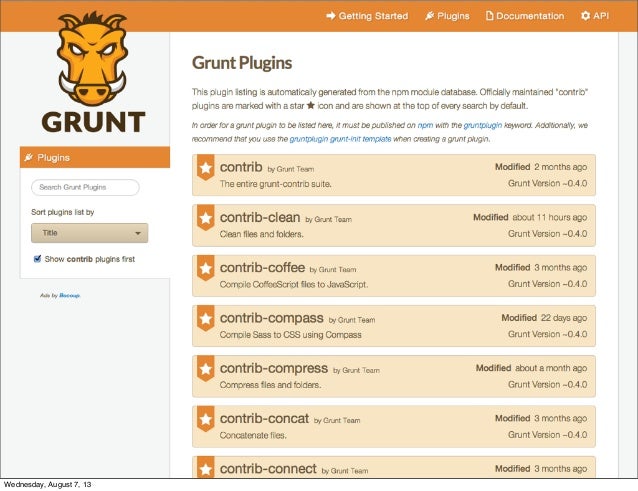Screen dimensions: 638x491
Task: Click the star badge on contrib-coffee
Action: click(x=205, y=268)
